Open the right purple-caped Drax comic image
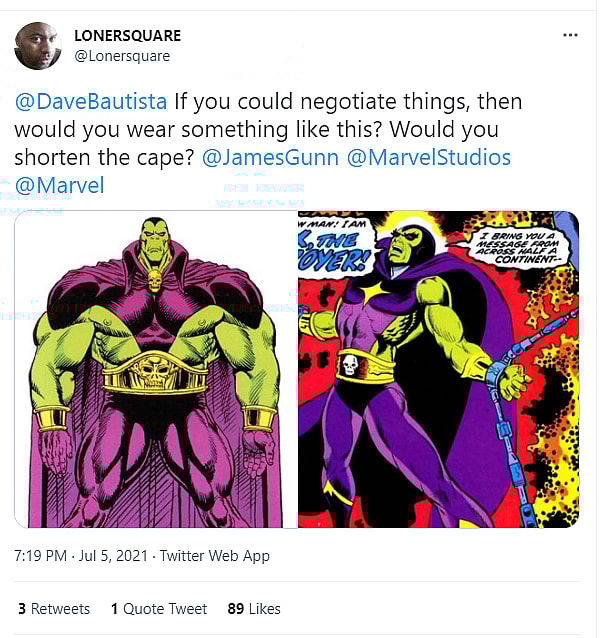 pos(439,369)
